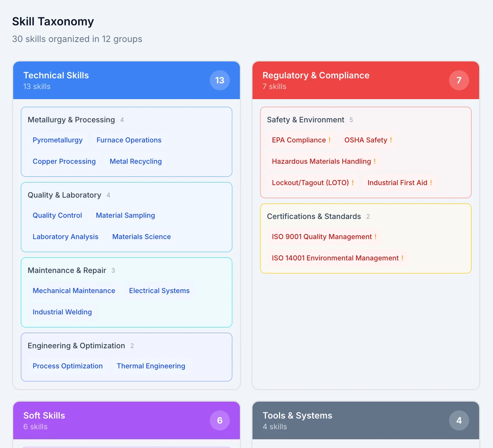Click the Regulatory & Compliance header

(x=366, y=80)
